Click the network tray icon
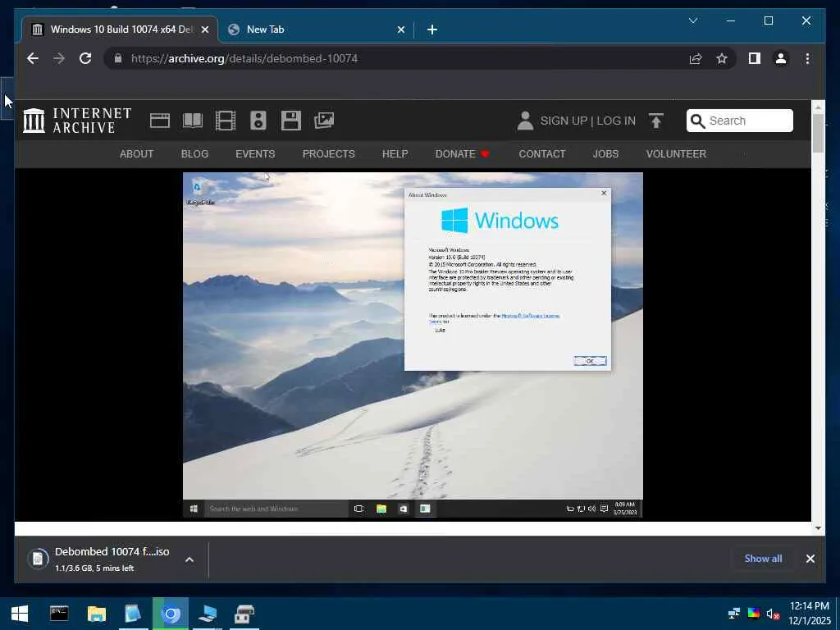Screen dimensions: 840x630 (734, 613)
